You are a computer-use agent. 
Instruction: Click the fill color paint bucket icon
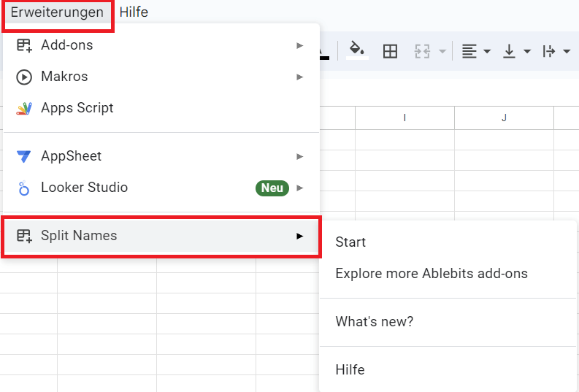coord(357,50)
